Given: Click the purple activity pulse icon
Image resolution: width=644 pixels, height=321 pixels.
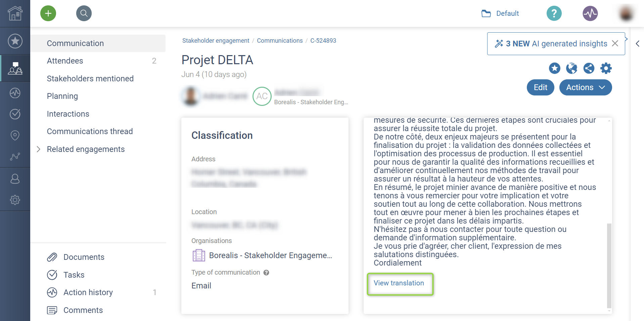Looking at the screenshot, I should 590,13.
